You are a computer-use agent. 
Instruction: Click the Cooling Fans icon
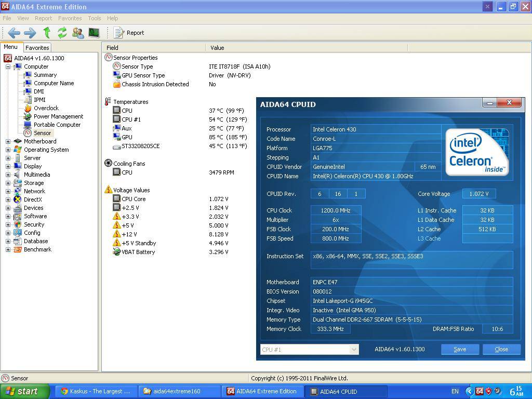tap(108, 163)
